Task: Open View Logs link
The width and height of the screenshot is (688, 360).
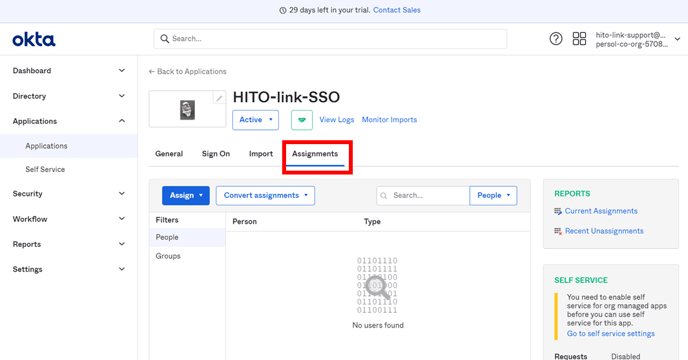Action: 337,120
